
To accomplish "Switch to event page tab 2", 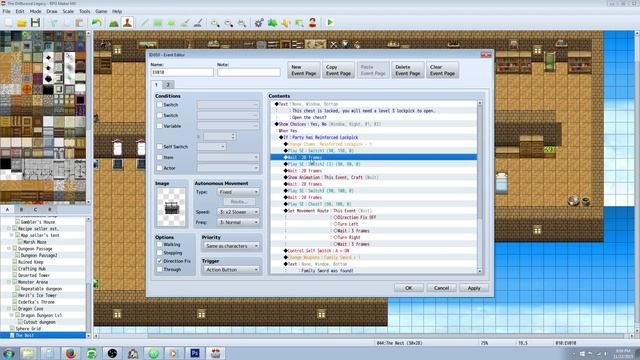I will [168, 84].
